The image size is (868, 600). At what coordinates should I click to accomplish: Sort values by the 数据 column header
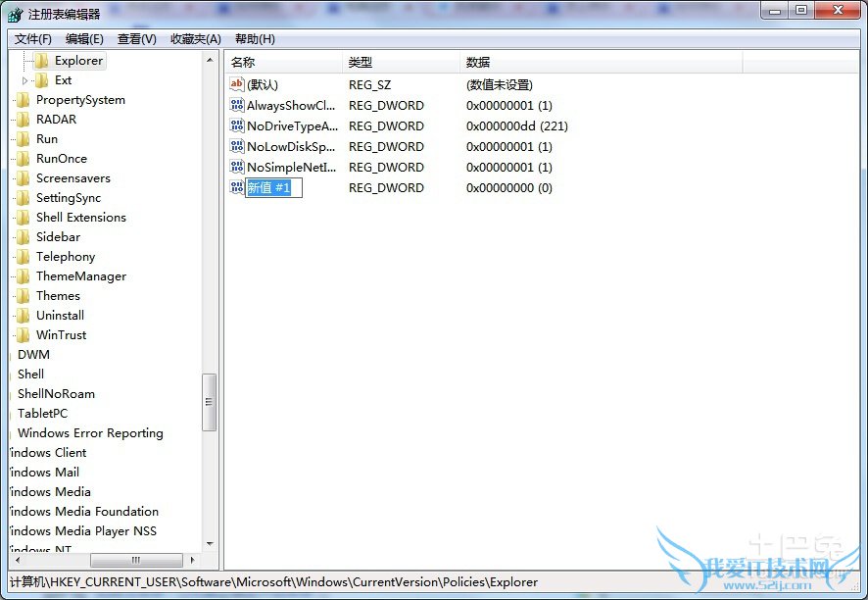(602, 62)
